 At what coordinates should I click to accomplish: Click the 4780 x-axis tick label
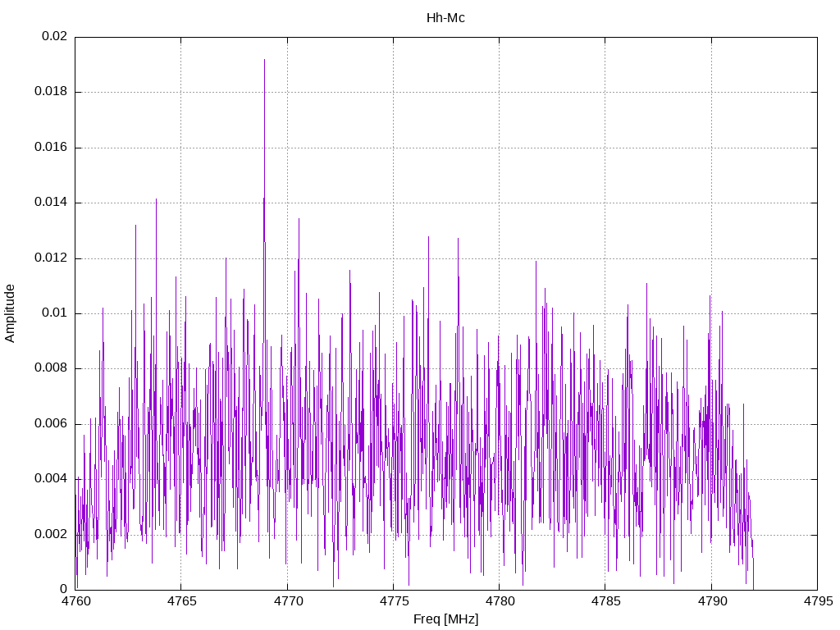pyautogui.click(x=500, y=601)
